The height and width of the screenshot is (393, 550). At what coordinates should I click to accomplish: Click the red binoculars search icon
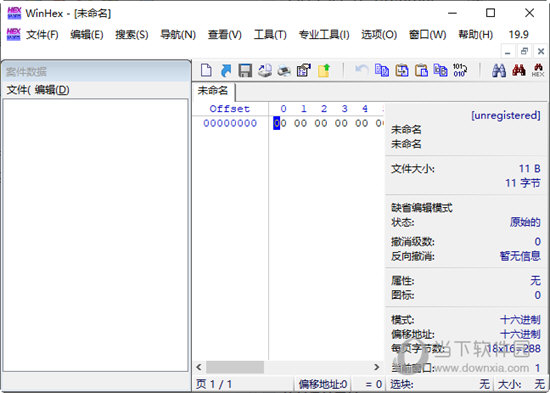(x=518, y=70)
